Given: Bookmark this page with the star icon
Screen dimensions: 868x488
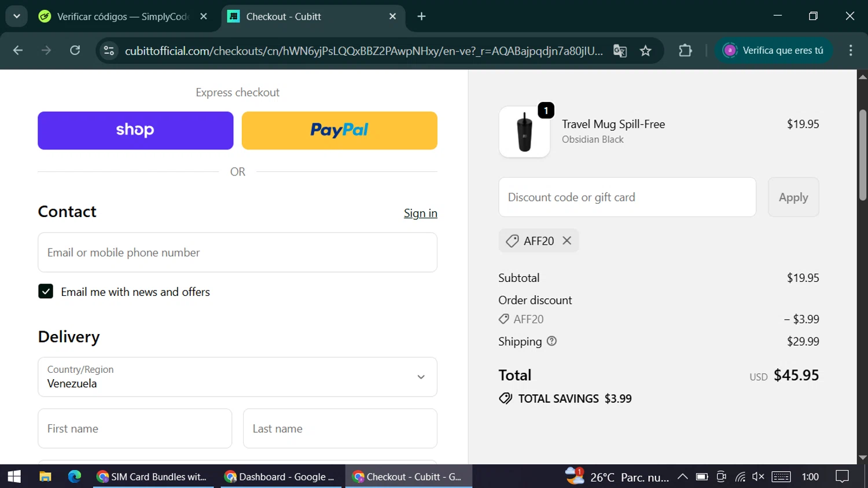Looking at the screenshot, I should [646, 51].
